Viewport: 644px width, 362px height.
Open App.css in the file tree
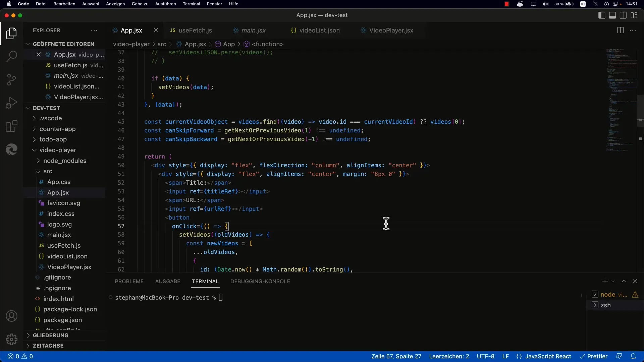[x=64, y=182]
